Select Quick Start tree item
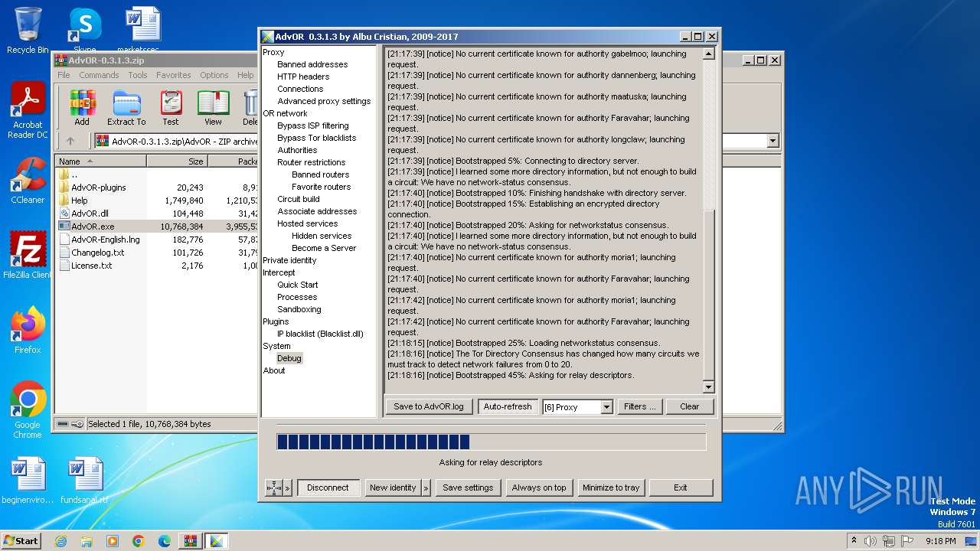The width and height of the screenshot is (980, 551). pos(298,285)
